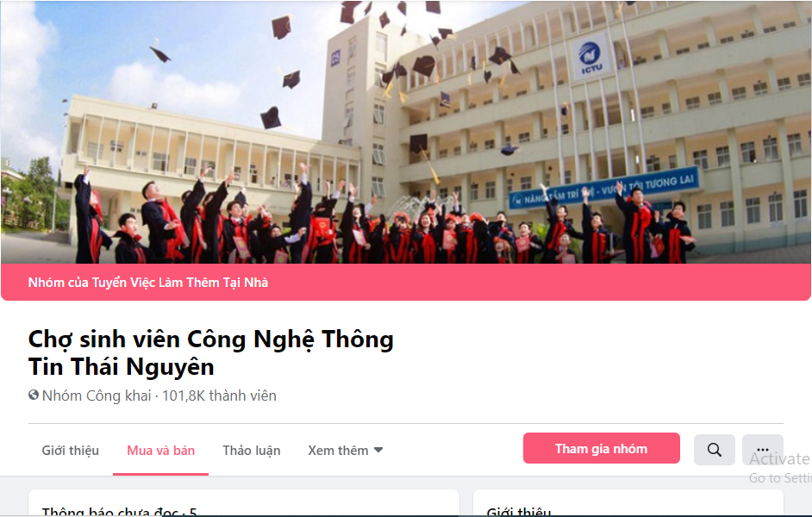Viewport: 812px width, 517px height.
Task: Open the graduation cover photo
Action: 406,132
